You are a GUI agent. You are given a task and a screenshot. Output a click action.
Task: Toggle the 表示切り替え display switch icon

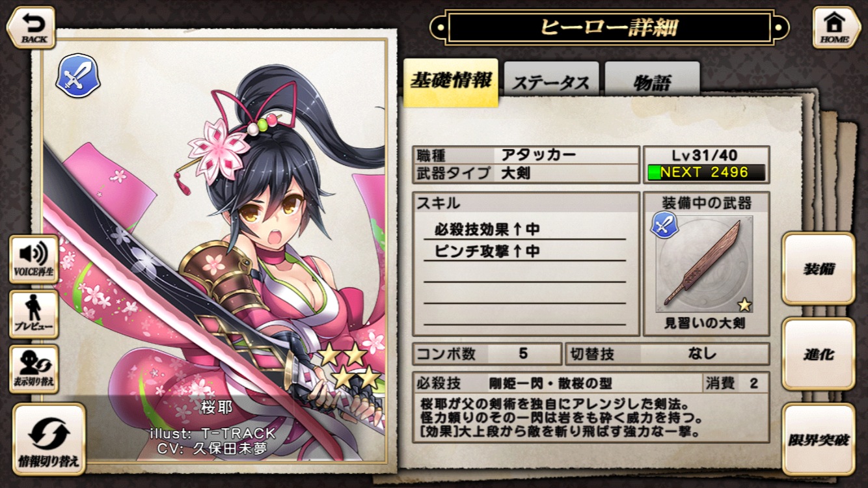pos(34,369)
